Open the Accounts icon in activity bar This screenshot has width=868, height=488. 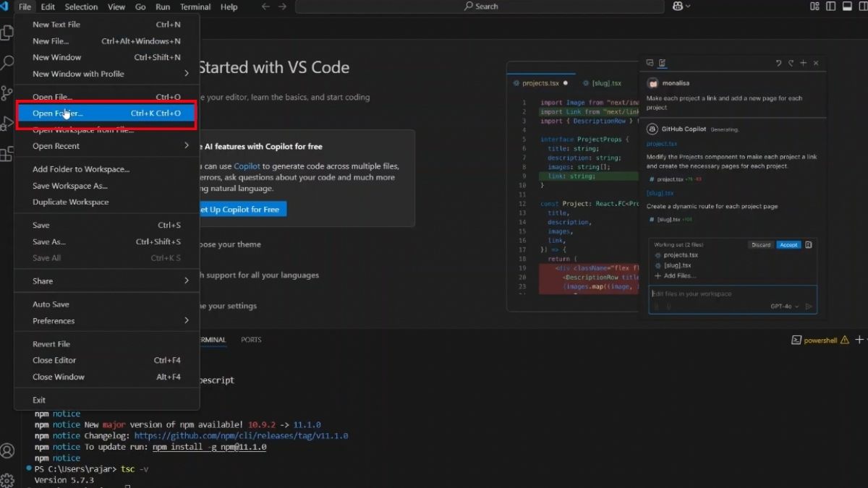(x=7, y=451)
